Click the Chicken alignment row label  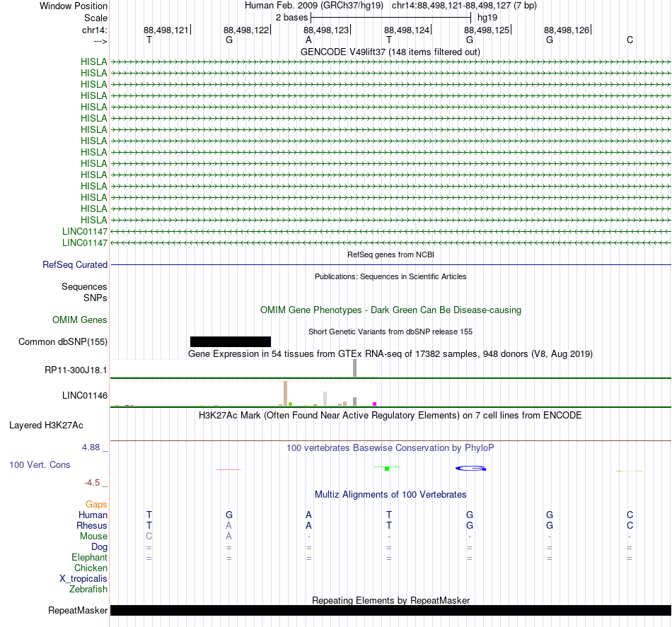pos(91,568)
